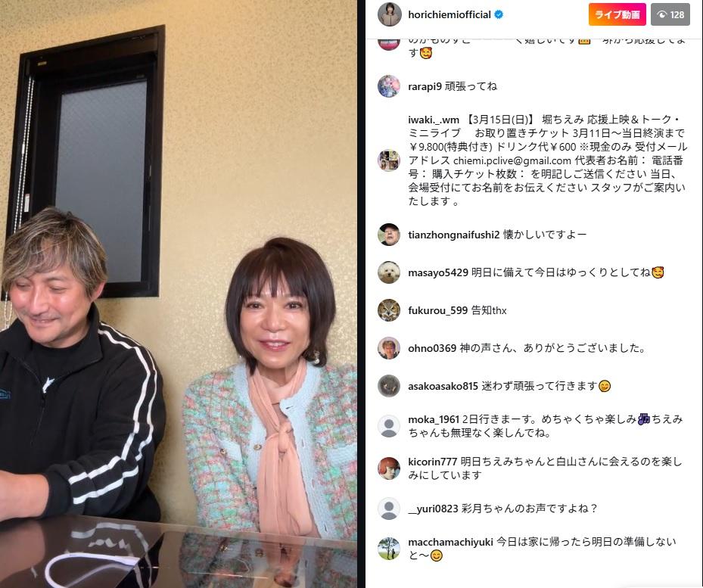Screen dimensions: 703x588
Task: Open iwaki._.wm's profile picture
Action: [x=389, y=160]
